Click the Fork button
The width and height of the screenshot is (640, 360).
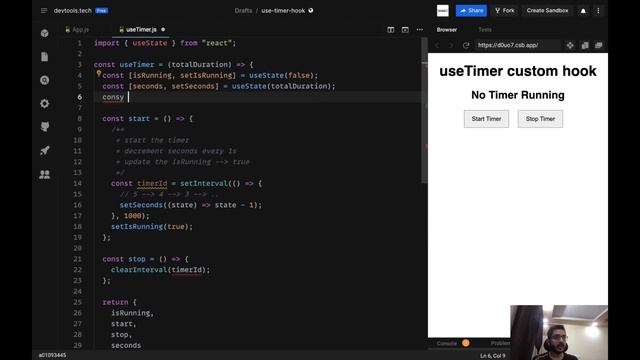504,11
